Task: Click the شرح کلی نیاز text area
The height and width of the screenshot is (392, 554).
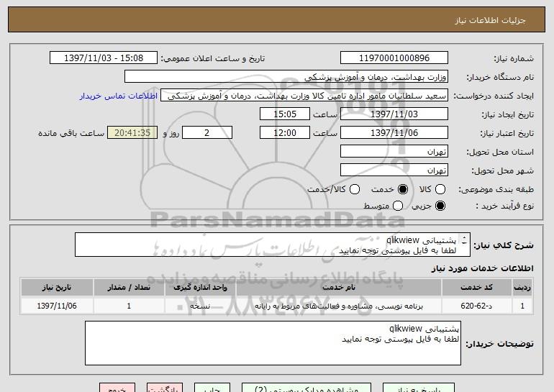Action: point(273,245)
